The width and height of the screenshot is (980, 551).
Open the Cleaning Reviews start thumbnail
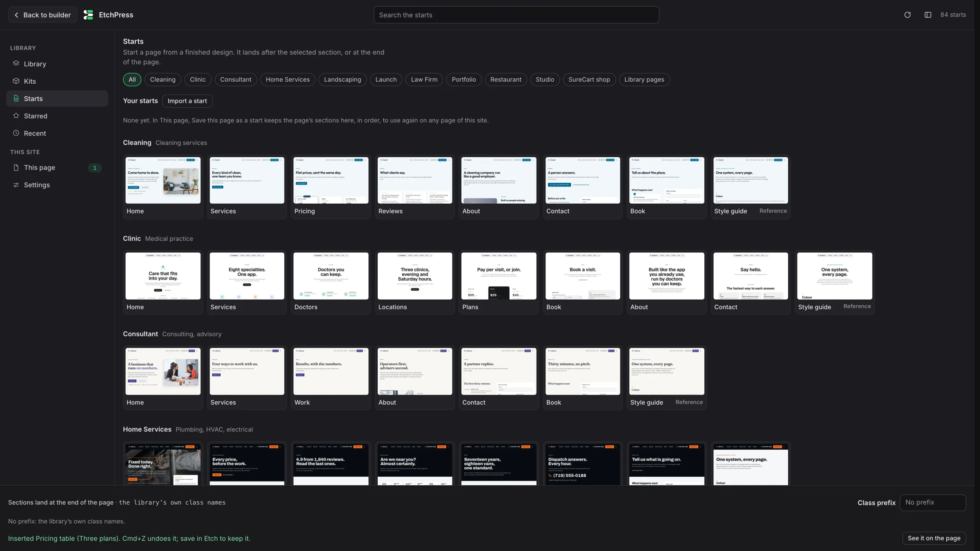point(415,180)
